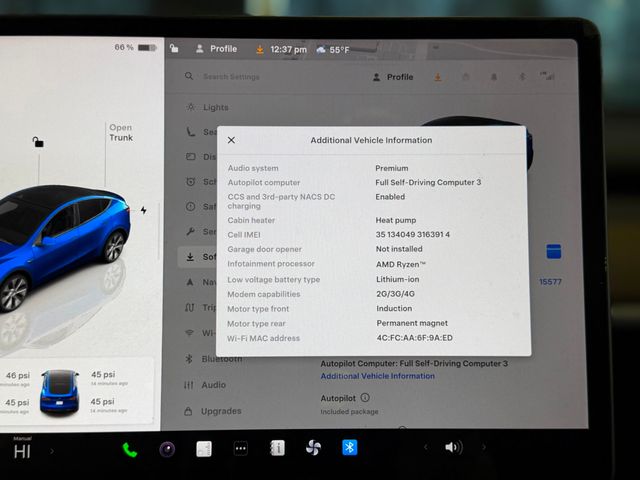The image size is (640, 480).
Task: Open the fan climate control icon
Action: click(313, 448)
